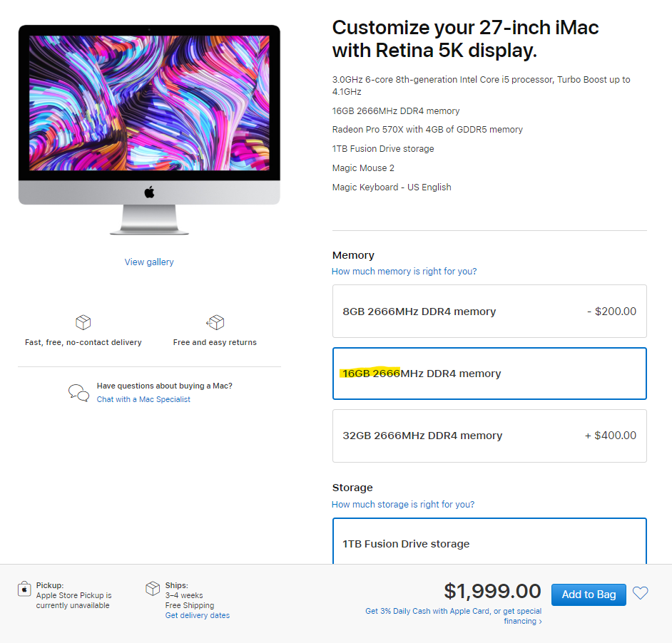Select 1TB Fusion Drive storage option
Image resolution: width=672 pixels, height=643 pixels.
tap(489, 543)
